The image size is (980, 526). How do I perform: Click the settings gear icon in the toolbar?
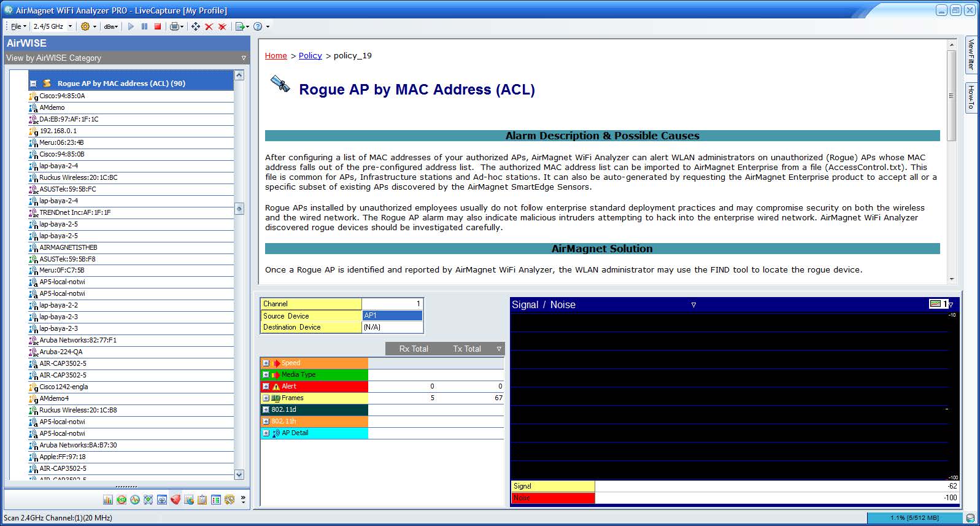tap(85, 26)
